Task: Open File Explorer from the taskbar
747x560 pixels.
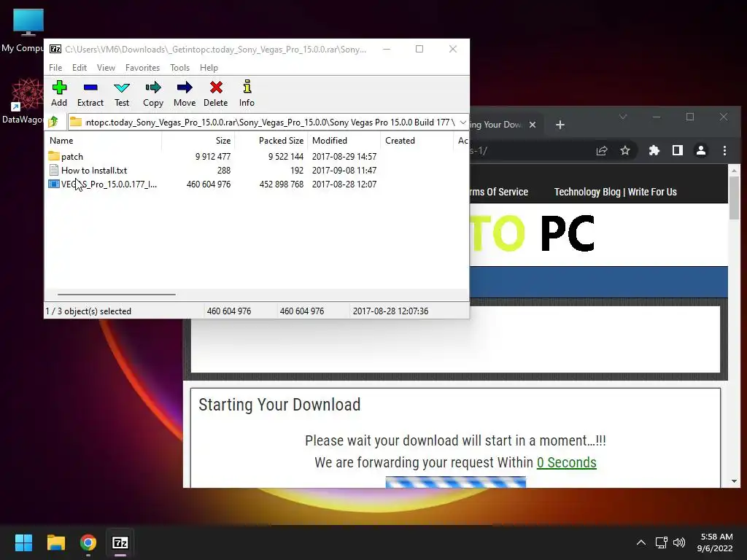Action: [55, 542]
